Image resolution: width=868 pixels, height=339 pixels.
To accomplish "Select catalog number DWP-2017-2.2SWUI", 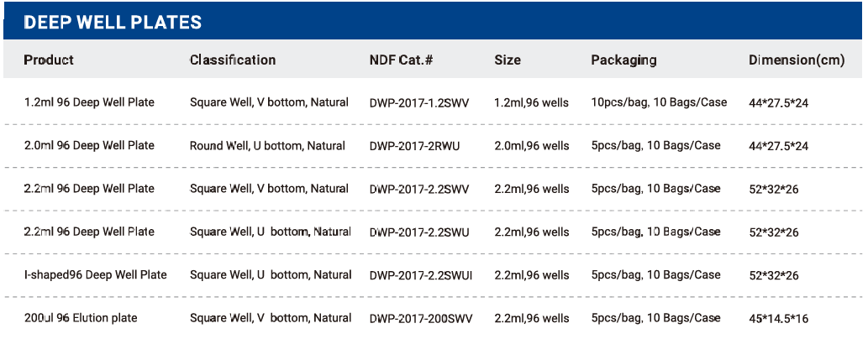I will [421, 275].
